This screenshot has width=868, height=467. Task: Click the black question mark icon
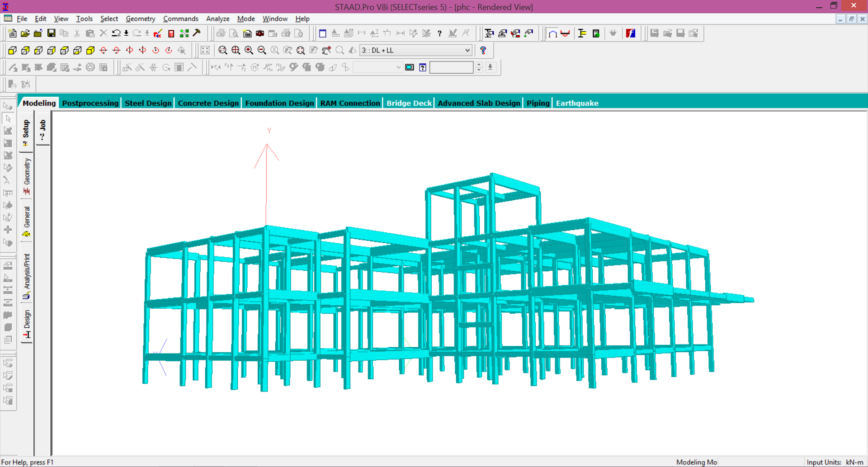click(x=439, y=33)
